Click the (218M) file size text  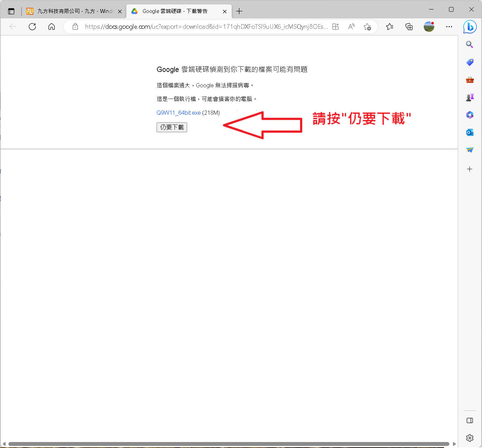pos(211,113)
